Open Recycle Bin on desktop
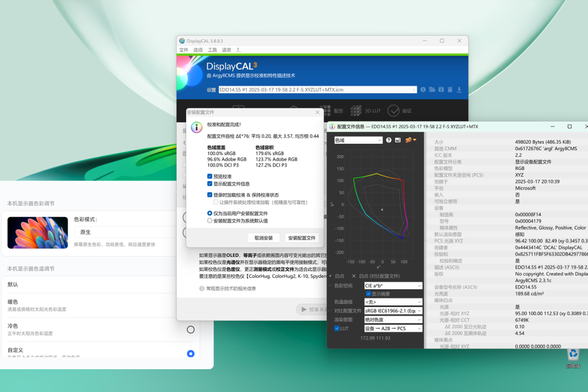This screenshot has width=588, height=392. tap(573, 358)
